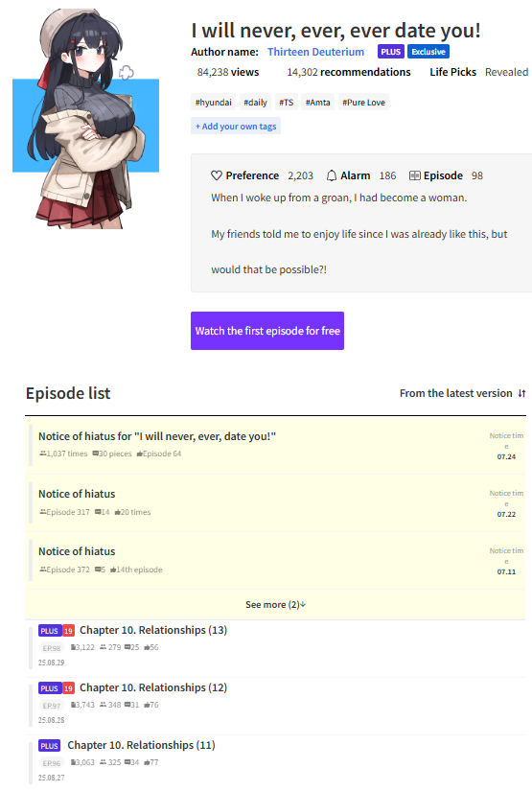Open Chapter 10. Relationships (13)
This screenshot has width=532, height=791.
point(153,630)
